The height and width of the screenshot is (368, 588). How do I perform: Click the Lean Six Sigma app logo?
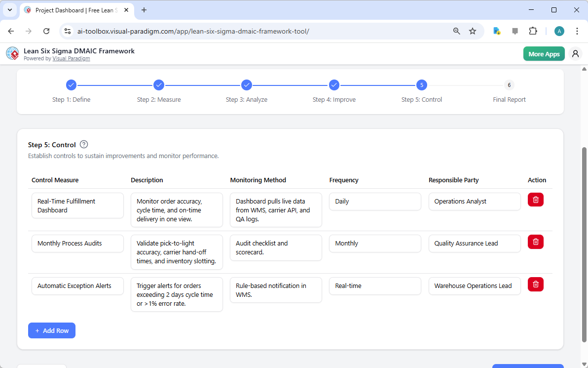coord(12,53)
